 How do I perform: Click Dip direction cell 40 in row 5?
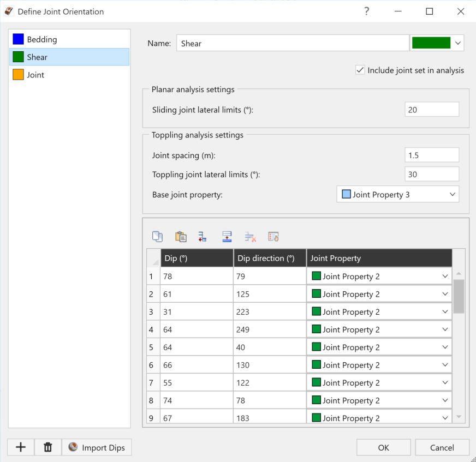(270, 347)
